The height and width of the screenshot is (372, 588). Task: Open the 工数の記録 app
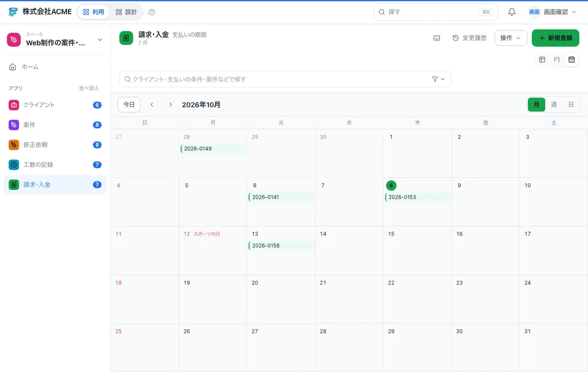55,165
